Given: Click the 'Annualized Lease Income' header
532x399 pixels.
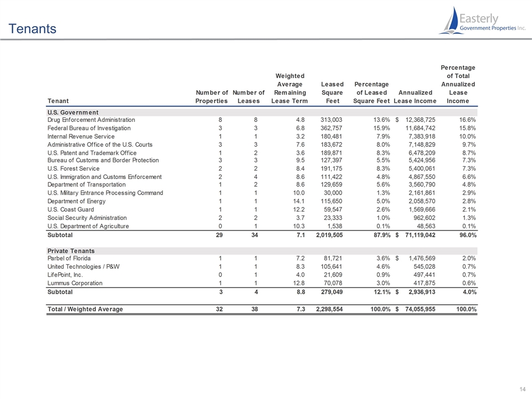Looking at the screenshot, I should (x=415, y=96).
